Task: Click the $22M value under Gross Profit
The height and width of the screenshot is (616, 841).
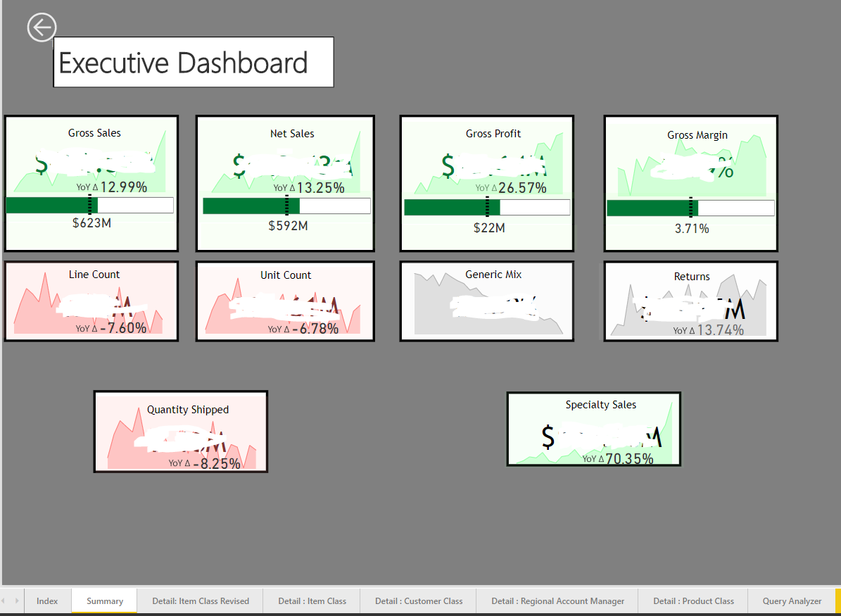Action: [x=489, y=228]
